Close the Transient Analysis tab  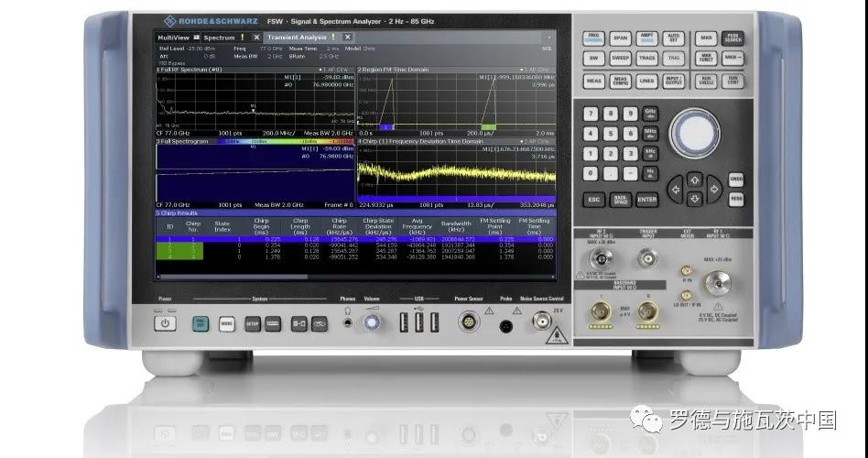[x=347, y=38]
